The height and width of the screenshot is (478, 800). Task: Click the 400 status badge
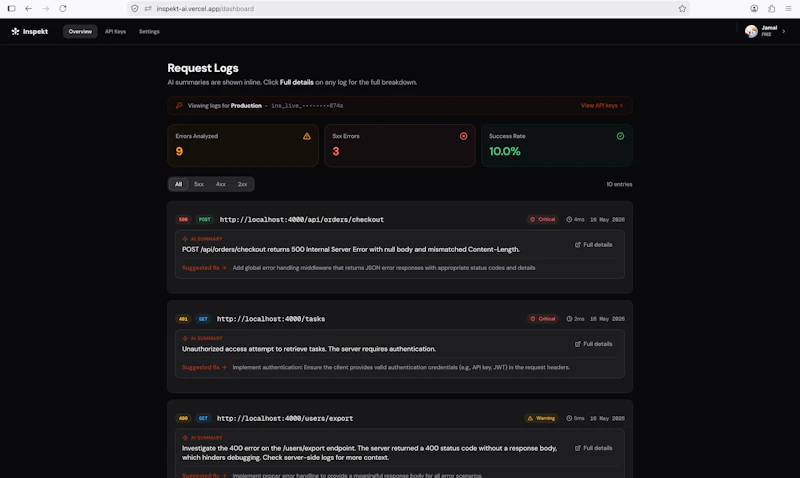pyautogui.click(x=183, y=418)
